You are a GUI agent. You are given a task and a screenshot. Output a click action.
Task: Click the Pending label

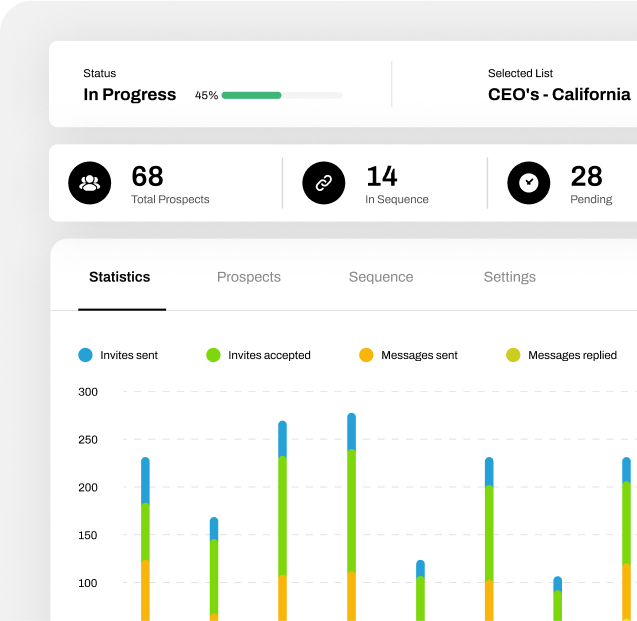(x=591, y=199)
